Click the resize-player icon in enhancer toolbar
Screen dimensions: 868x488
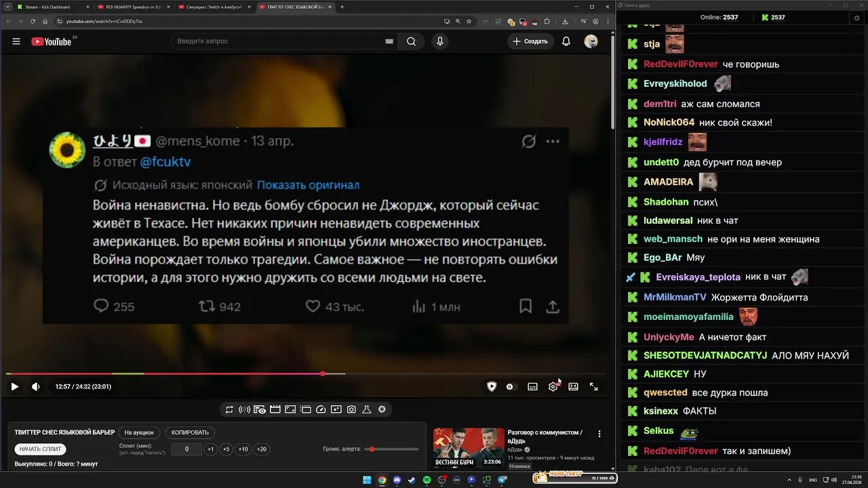(x=290, y=409)
